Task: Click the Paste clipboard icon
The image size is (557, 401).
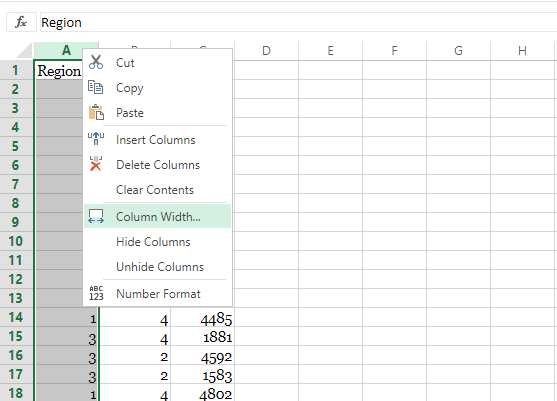Action: [96, 113]
